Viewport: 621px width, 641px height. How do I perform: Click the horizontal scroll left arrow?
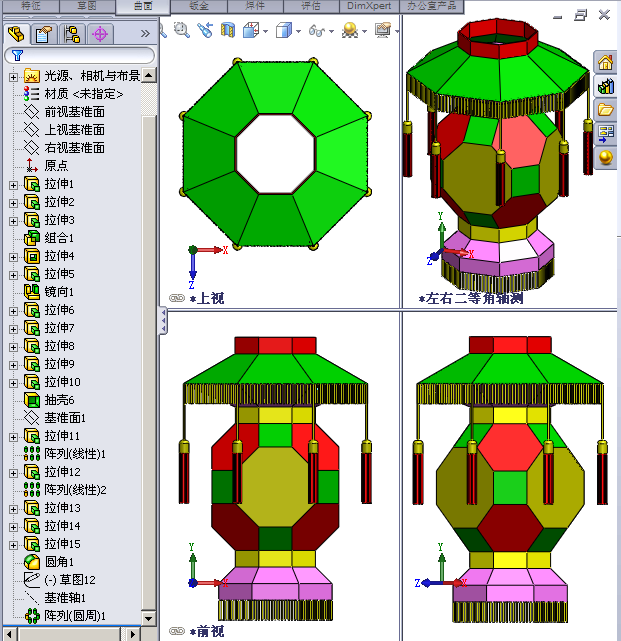click(9, 634)
